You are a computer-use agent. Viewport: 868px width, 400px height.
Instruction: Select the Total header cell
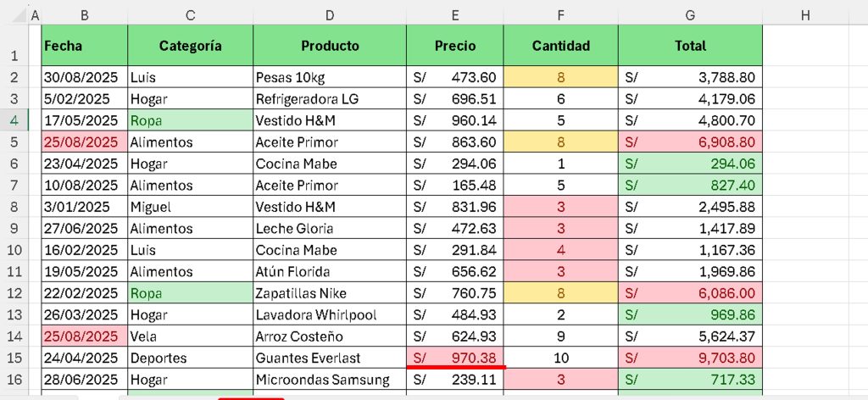pos(690,46)
